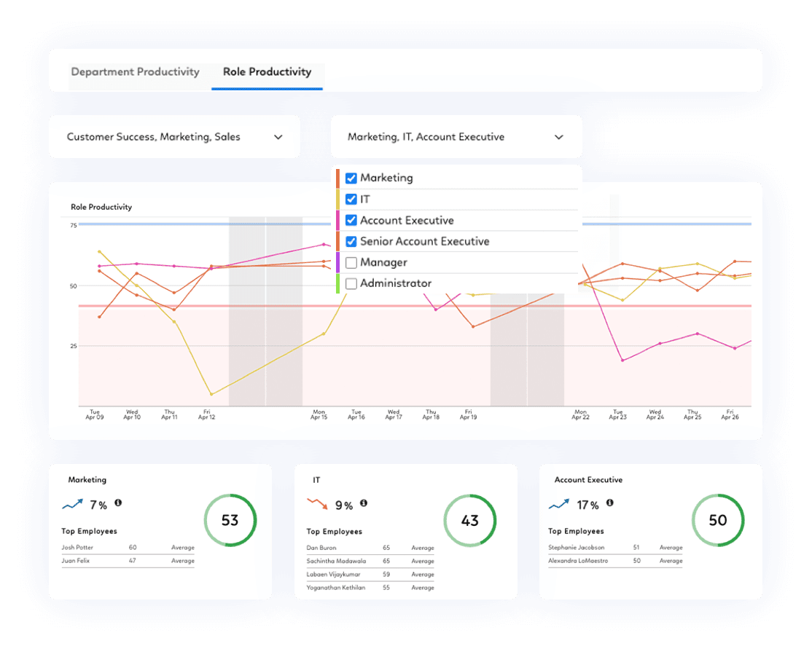Click the Account Executive score ring showing 50
The height and width of the screenshot is (649, 812).
pos(718,520)
